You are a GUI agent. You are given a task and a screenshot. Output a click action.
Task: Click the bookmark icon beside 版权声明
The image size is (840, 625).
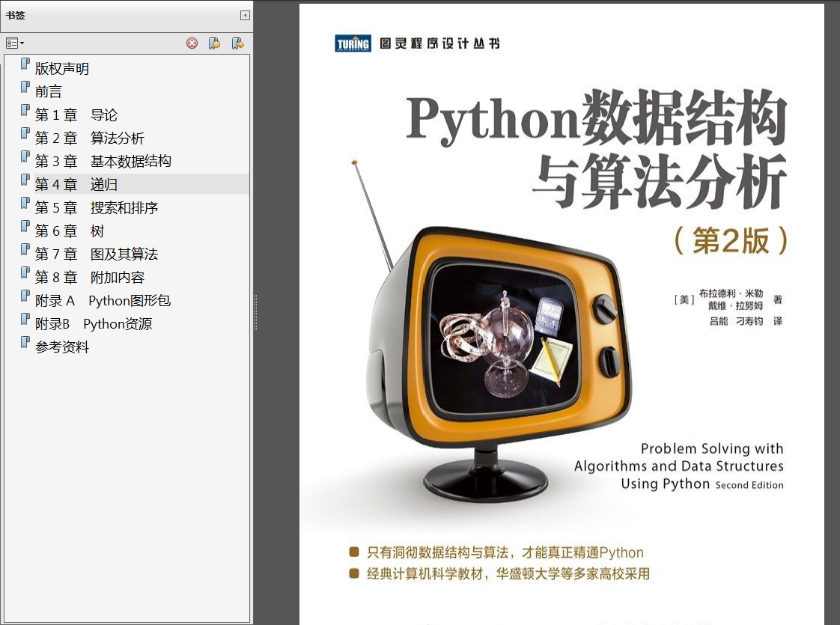point(25,64)
